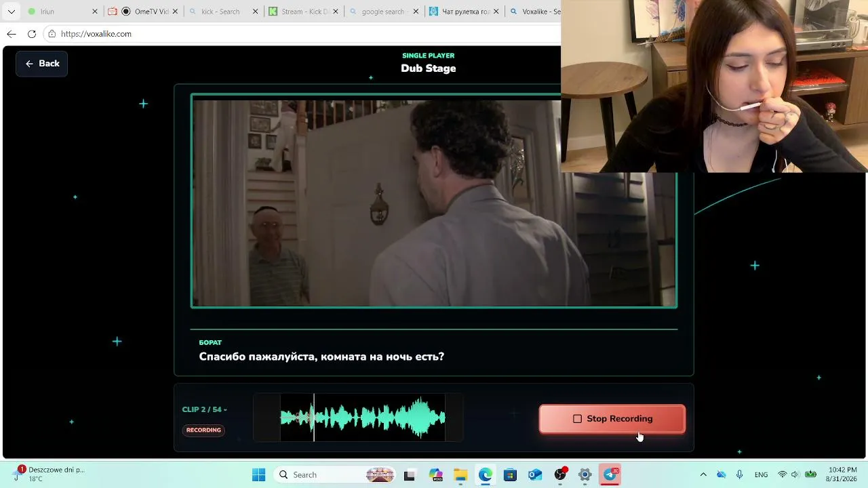Click the site info lock icon
The width and height of the screenshot is (868, 488).
click(x=52, y=34)
